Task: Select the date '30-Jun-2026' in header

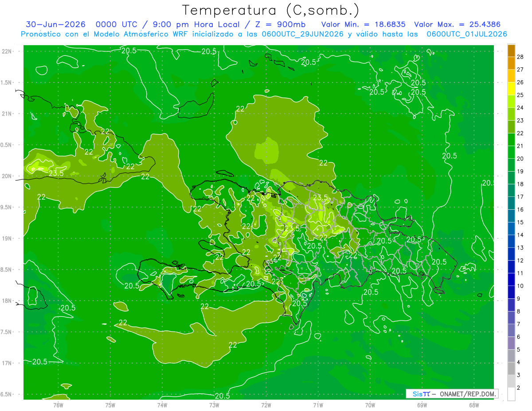Action: tap(55, 24)
